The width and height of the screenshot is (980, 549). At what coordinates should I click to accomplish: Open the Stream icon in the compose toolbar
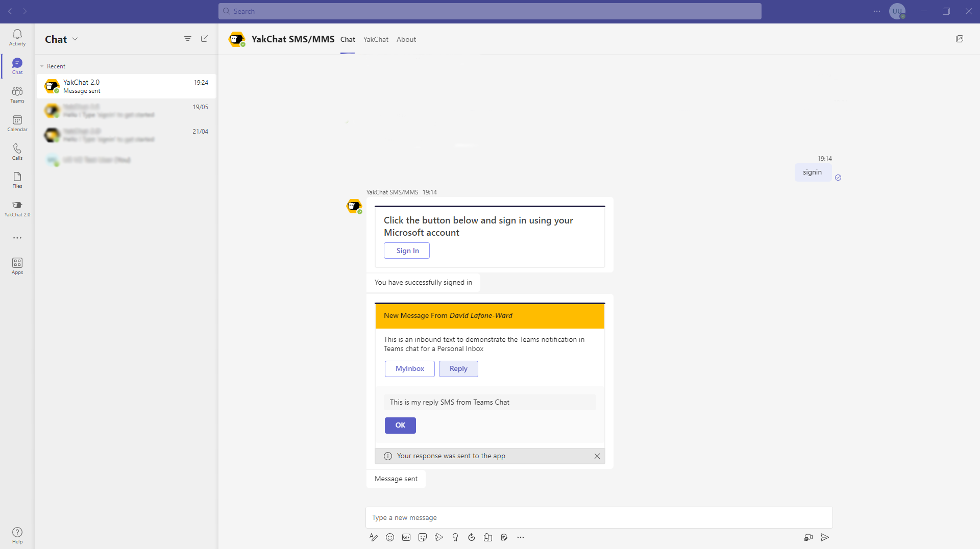pos(439,537)
